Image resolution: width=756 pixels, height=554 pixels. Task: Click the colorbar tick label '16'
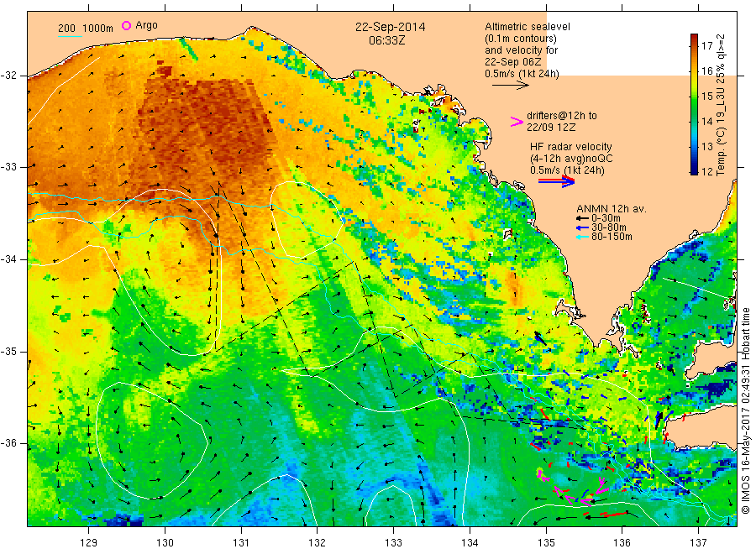pos(706,71)
